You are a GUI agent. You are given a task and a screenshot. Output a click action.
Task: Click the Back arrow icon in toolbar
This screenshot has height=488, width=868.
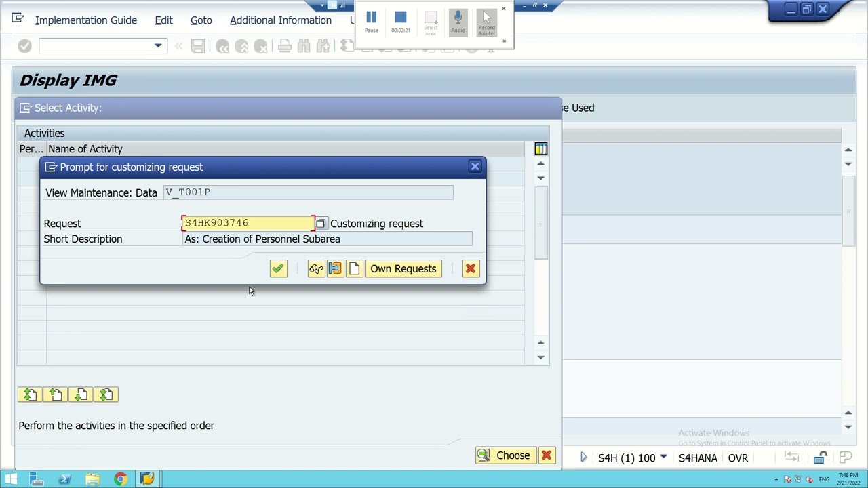click(222, 46)
